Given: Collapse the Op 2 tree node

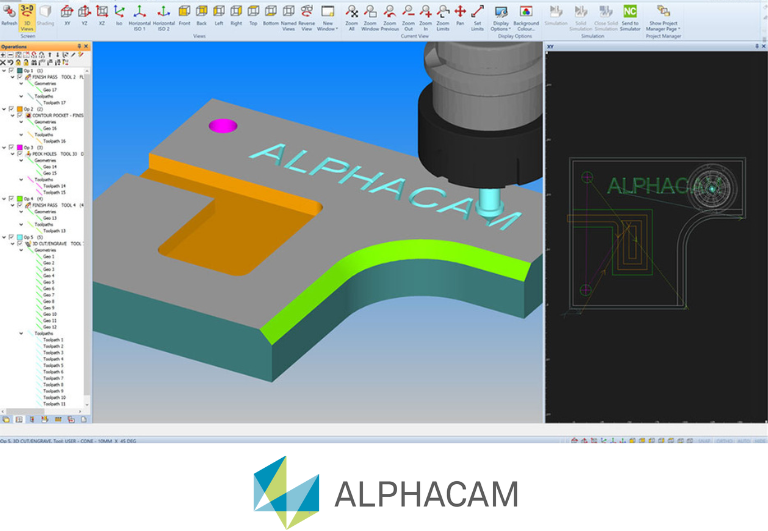Looking at the screenshot, I should [x=4, y=109].
